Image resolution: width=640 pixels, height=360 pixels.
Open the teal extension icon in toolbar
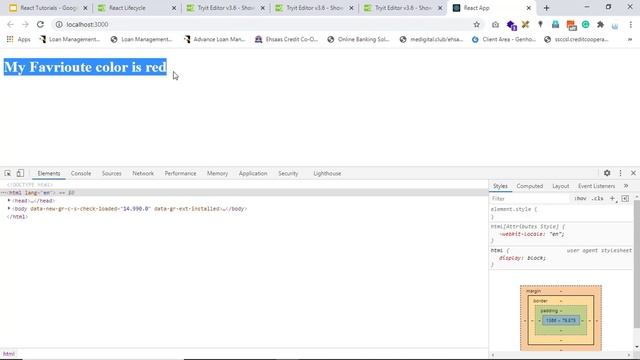[x=556, y=24]
